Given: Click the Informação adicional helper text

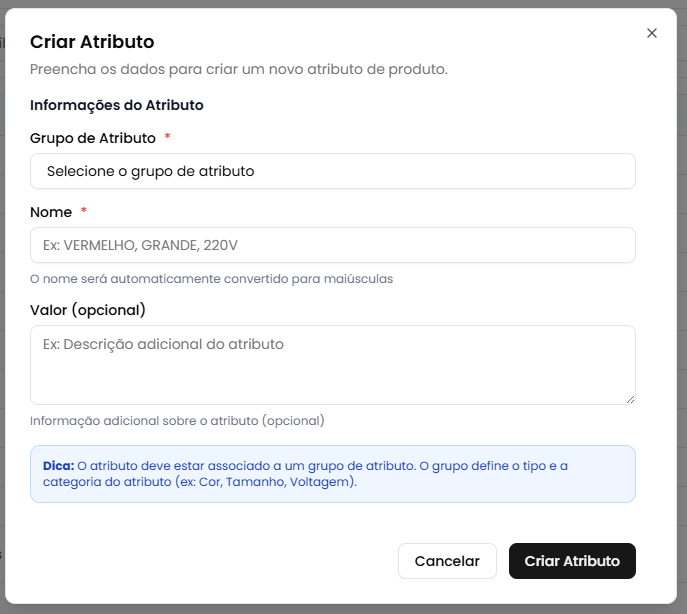Looking at the screenshot, I should click(177, 421).
